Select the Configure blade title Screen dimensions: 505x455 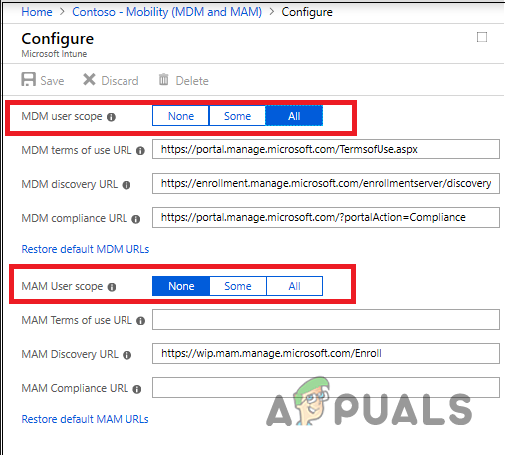pyautogui.click(x=58, y=39)
